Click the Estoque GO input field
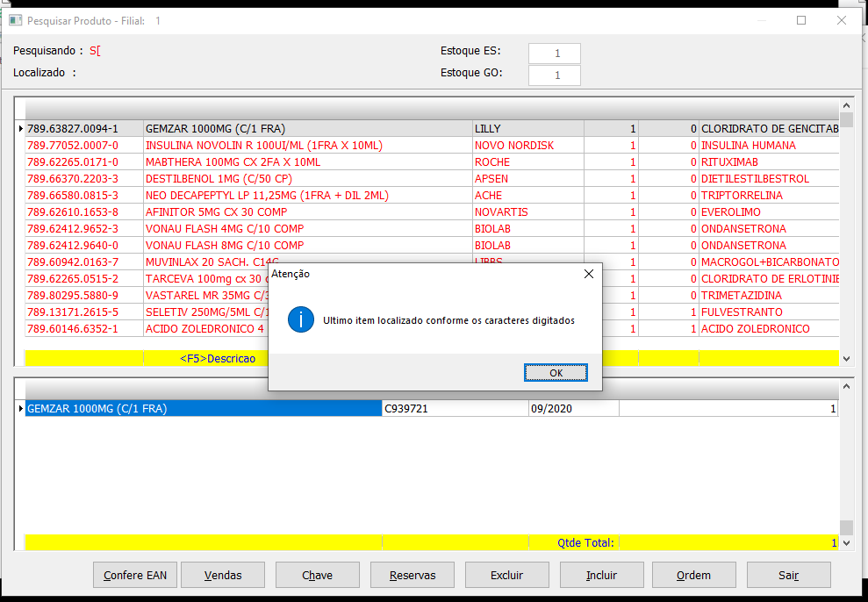 [x=554, y=75]
